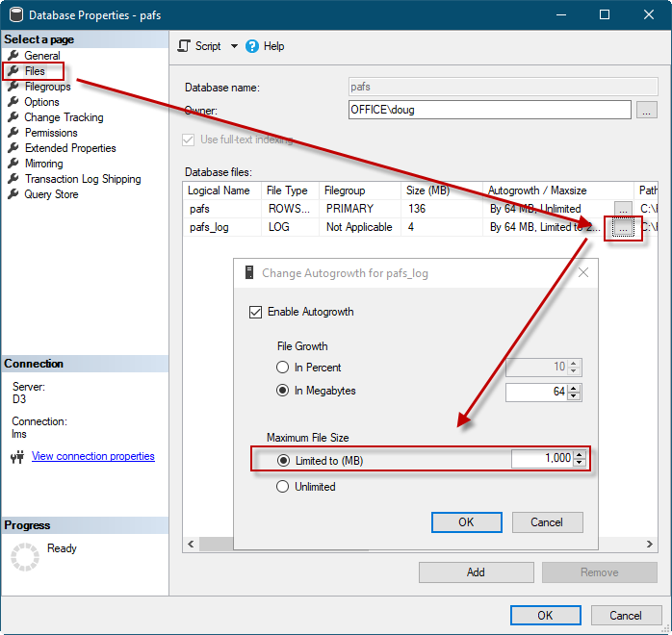Open the General page

click(x=42, y=56)
